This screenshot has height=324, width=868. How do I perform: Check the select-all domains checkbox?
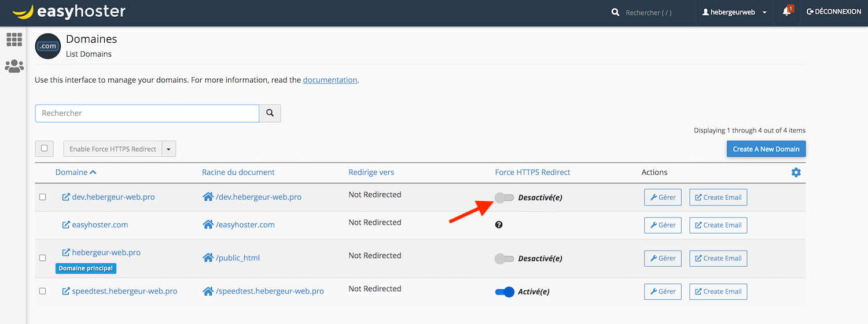[x=45, y=149]
